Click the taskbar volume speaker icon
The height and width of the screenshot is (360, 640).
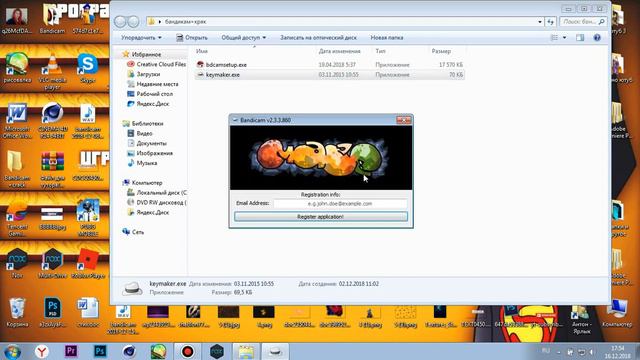(x=591, y=352)
